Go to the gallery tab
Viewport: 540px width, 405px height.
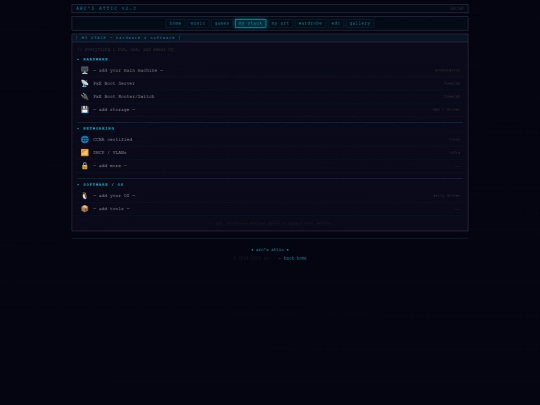pos(360,23)
